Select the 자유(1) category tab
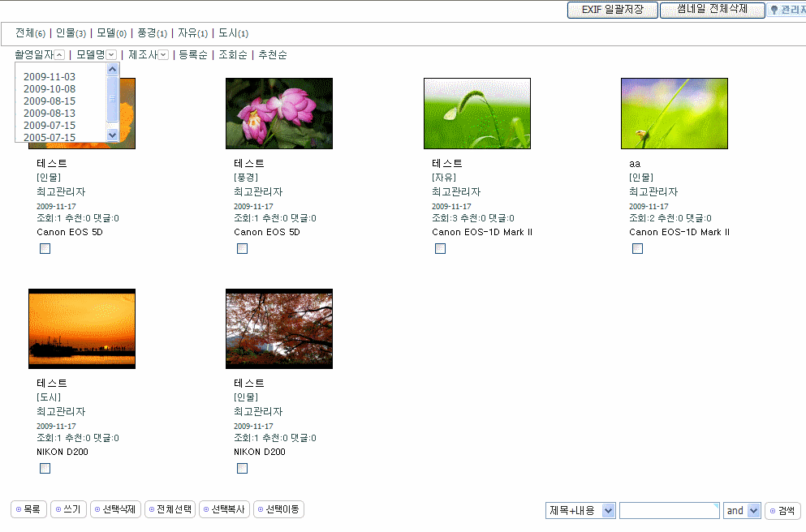The width and height of the screenshot is (806, 532). pyautogui.click(x=192, y=33)
